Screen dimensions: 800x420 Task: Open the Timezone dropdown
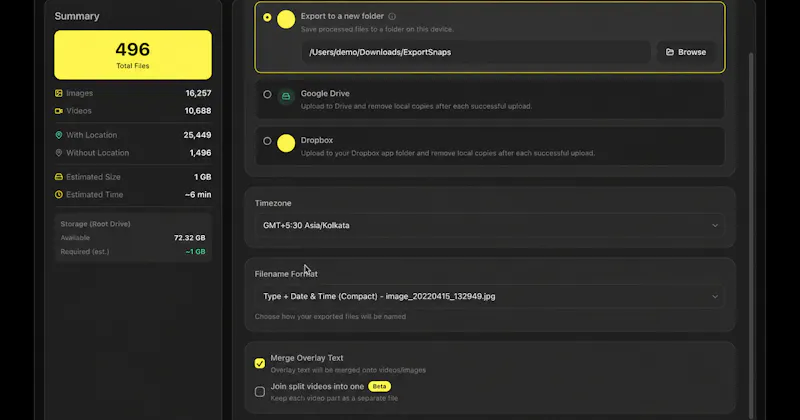tap(490, 225)
